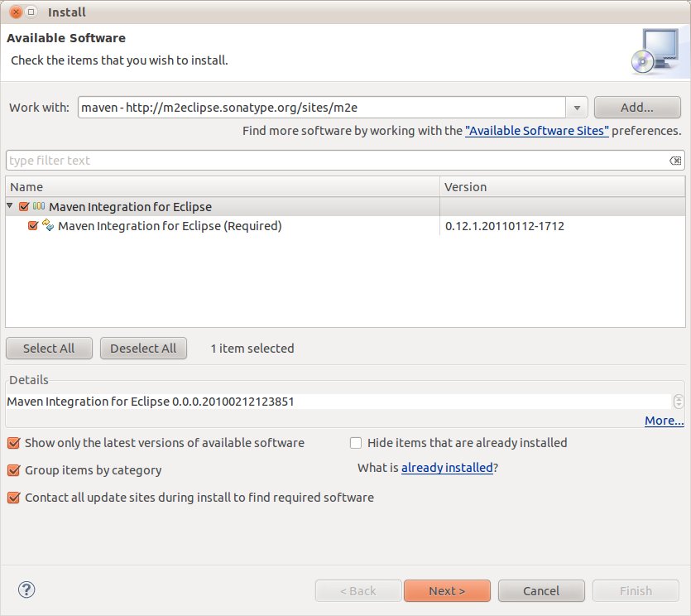Toggle Contact all update sites checkbox
Screen dimensions: 691x616
tap(14, 498)
